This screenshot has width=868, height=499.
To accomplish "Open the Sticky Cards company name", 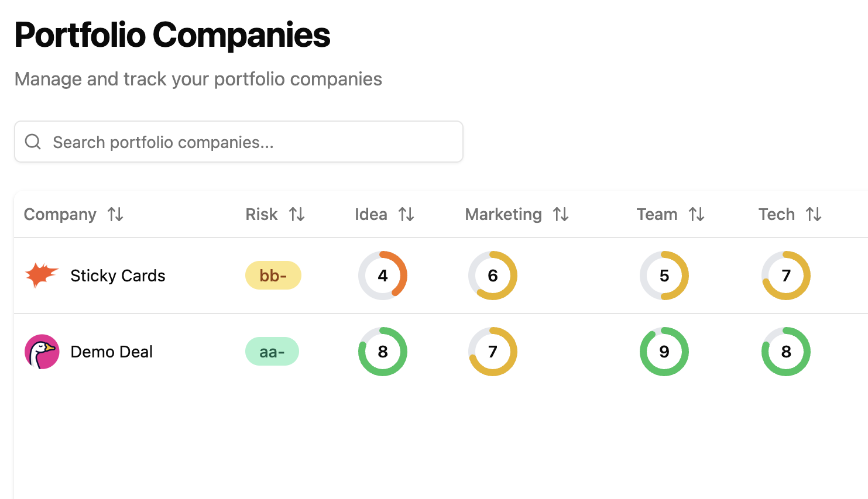I will [x=118, y=276].
